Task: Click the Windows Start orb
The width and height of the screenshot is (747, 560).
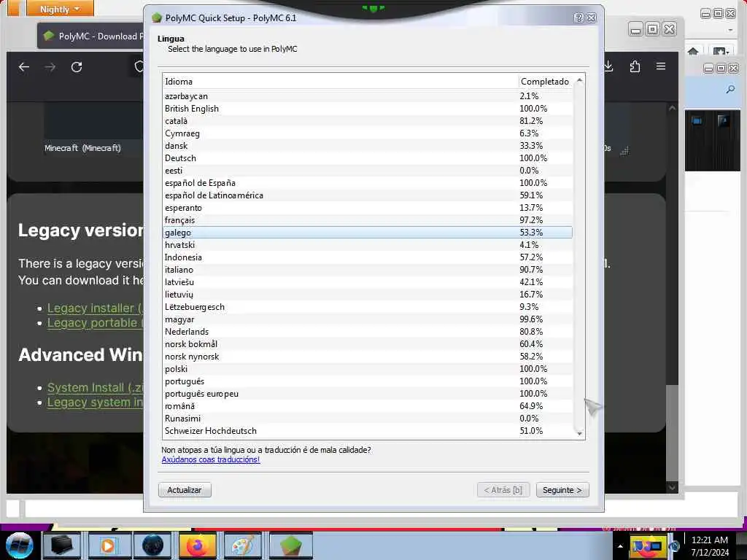Action: [19, 545]
